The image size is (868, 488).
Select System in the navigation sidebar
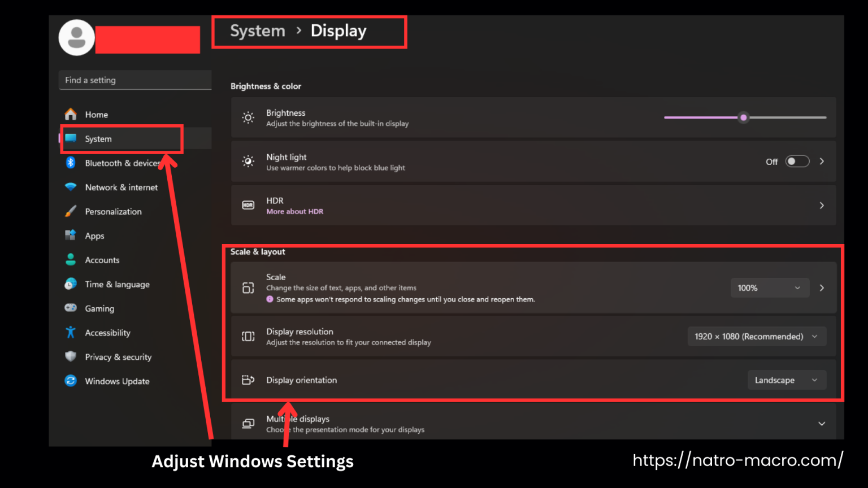click(98, 138)
